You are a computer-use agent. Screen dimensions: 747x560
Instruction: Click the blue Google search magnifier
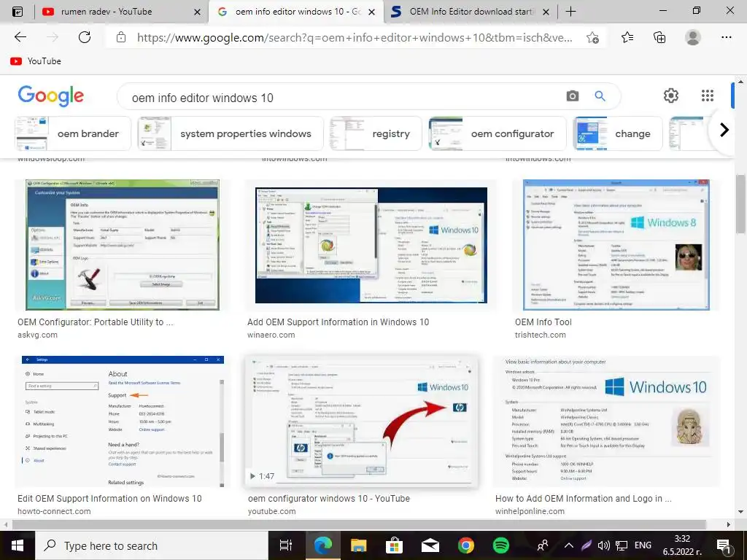point(600,96)
